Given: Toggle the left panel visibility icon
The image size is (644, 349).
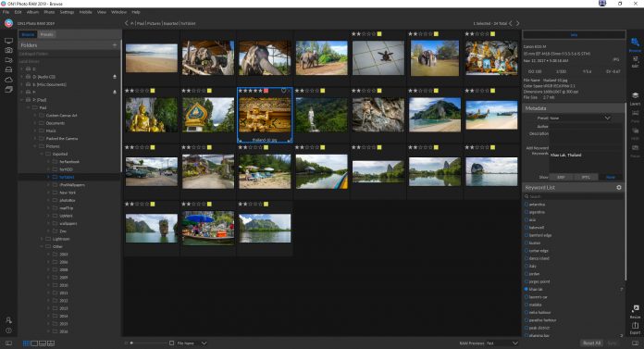Looking at the screenshot, I should coord(8,343).
